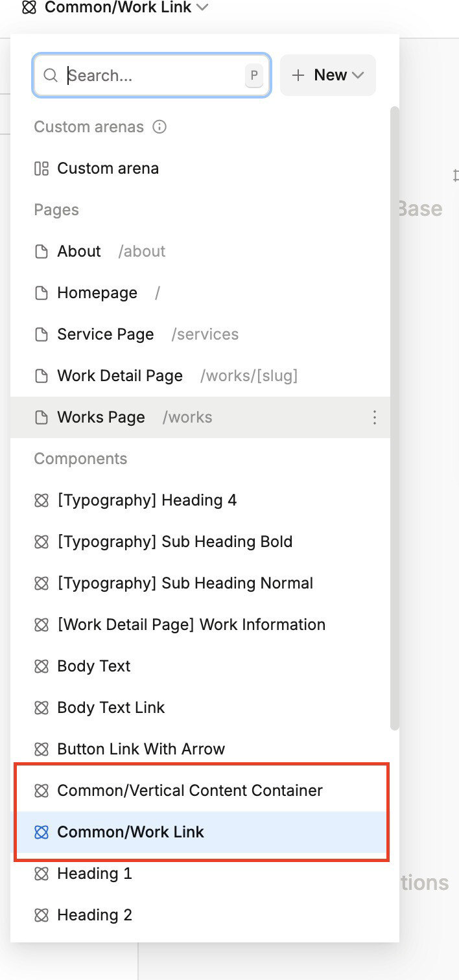Choose the Body Text Link component

(x=111, y=708)
